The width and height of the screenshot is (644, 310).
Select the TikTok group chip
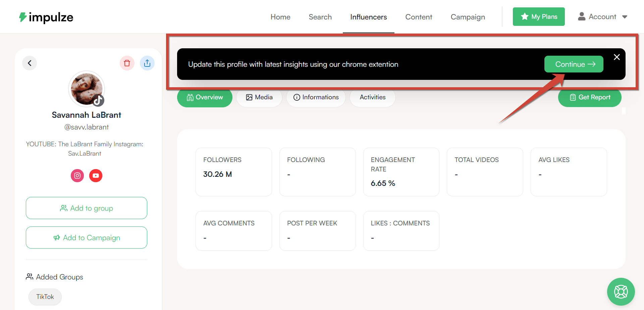click(x=45, y=297)
